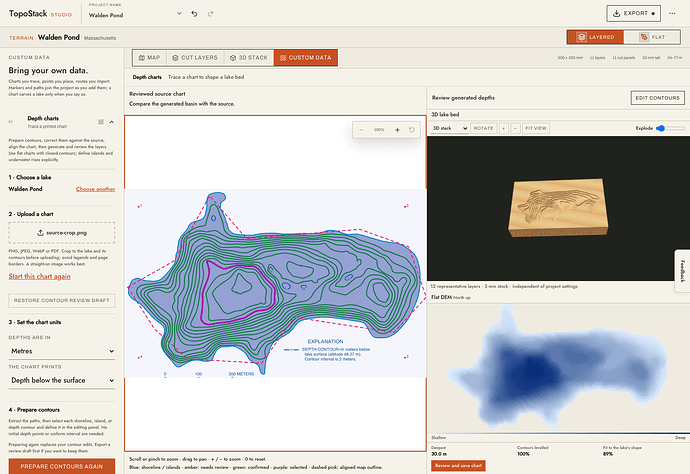Click the Fit View button
690x474 pixels.
[536, 128]
